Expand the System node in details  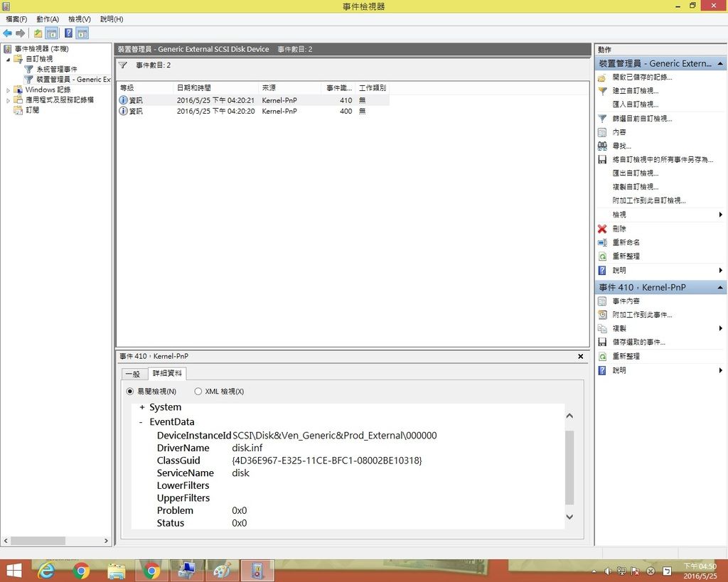point(142,408)
